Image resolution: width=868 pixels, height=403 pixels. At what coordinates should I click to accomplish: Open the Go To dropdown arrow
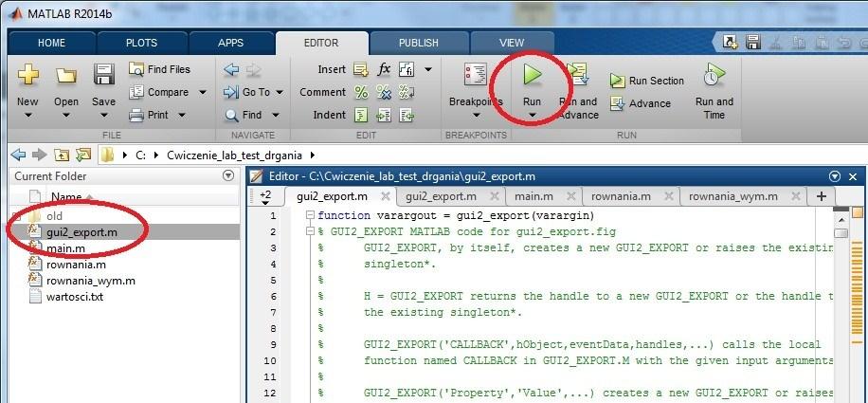[279, 92]
